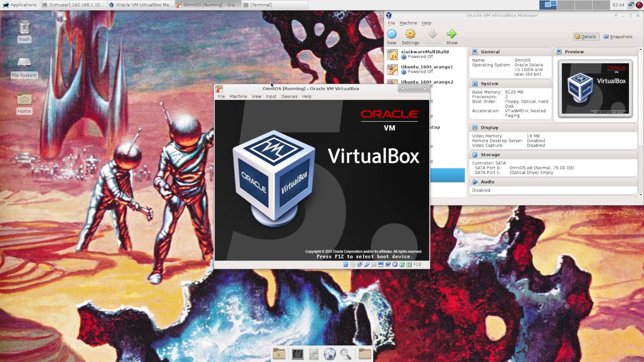Viewport: 644px width, 362px height.
Task: Click the clock showing 02:44 in the panel
Action: tap(618, 5)
